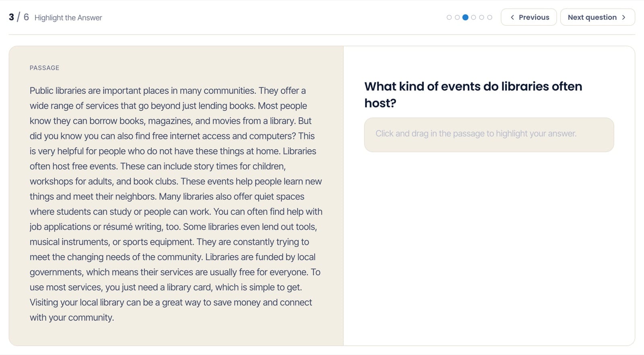Click the words "job applications" in the passage

(x=60, y=227)
